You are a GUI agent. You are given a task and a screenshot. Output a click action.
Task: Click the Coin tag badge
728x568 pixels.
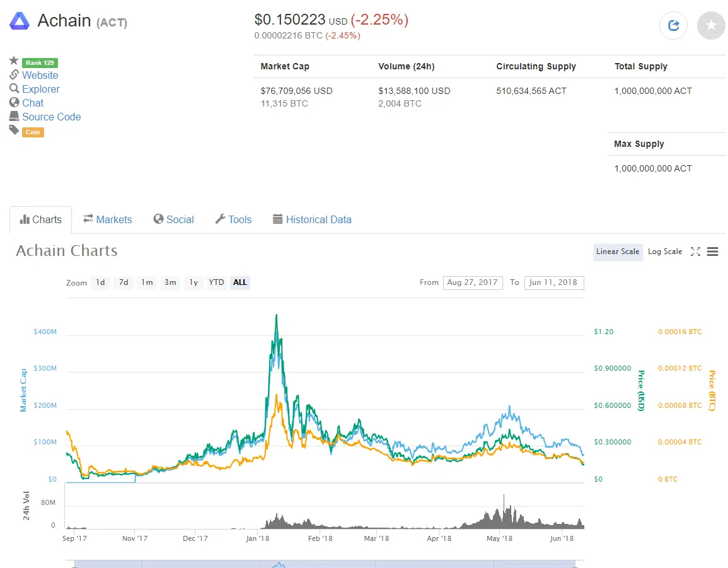coord(33,132)
